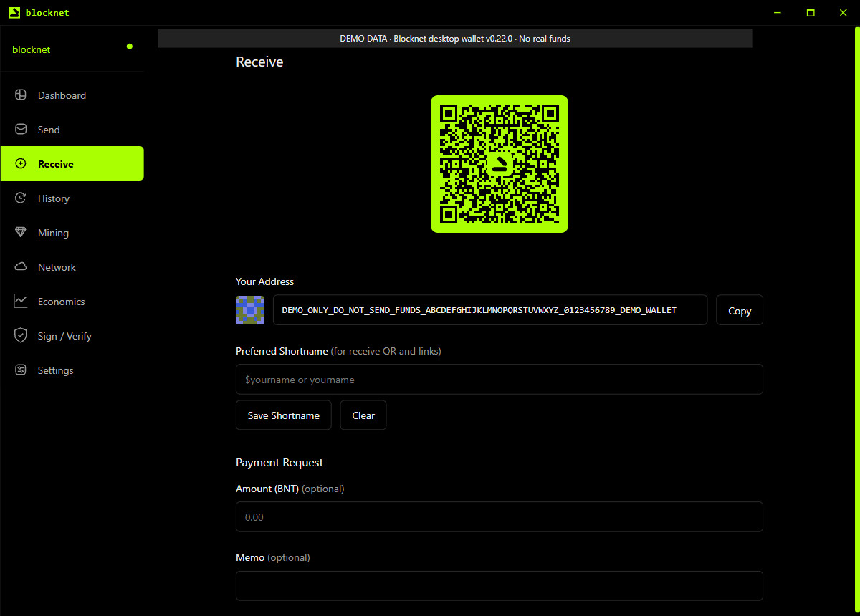
Task: Close the blocknet window
Action: point(844,12)
